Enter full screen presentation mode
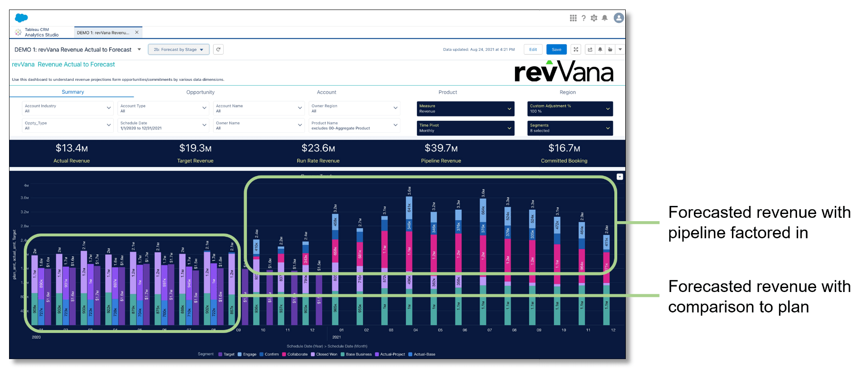The image size is (868, 370). [x=576, y=49]
